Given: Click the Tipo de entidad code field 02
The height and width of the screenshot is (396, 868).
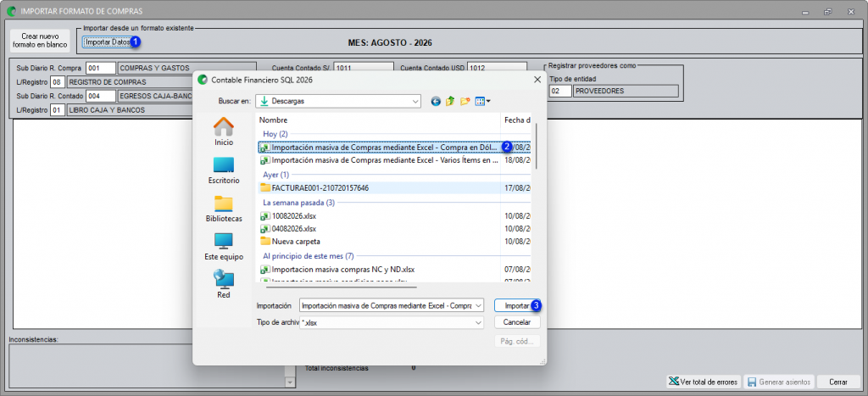Looking at the screenshot, I should (559, 91).
